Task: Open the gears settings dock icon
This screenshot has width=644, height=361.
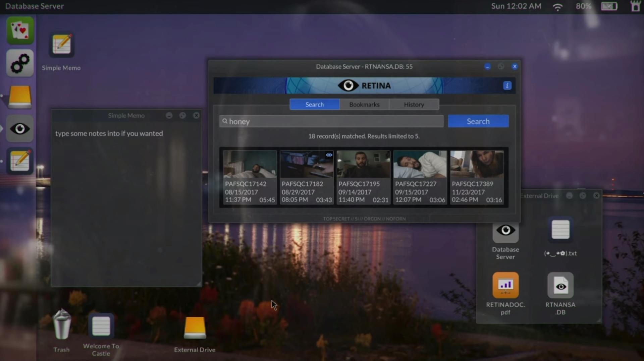Action: click(20, 63)
